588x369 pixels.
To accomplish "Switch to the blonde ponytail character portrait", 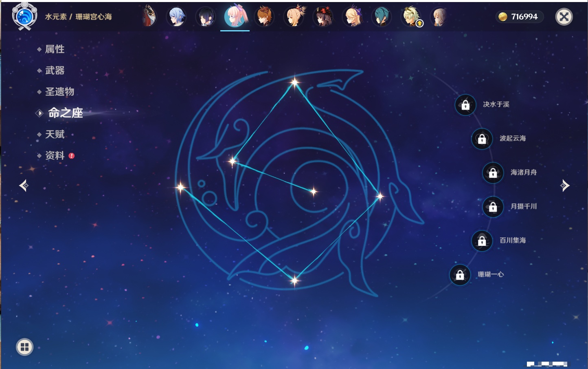I will 294,16.
